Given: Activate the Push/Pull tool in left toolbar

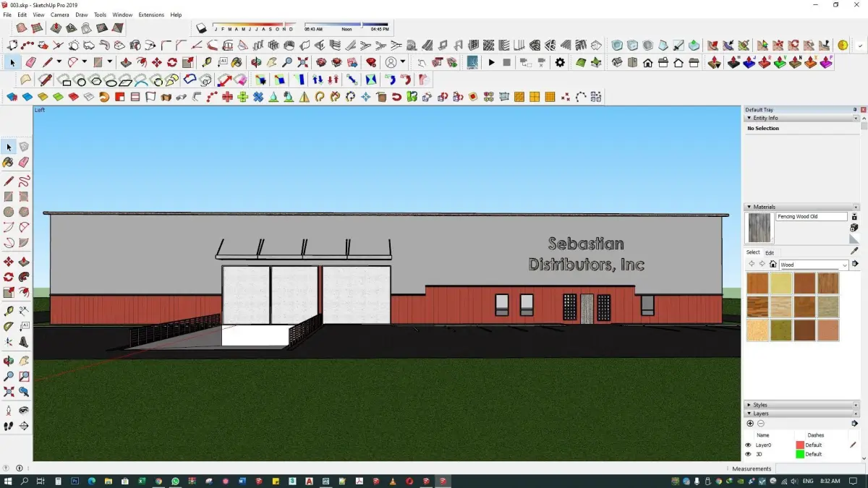Looking at the screenshot, I should point(24,262).
